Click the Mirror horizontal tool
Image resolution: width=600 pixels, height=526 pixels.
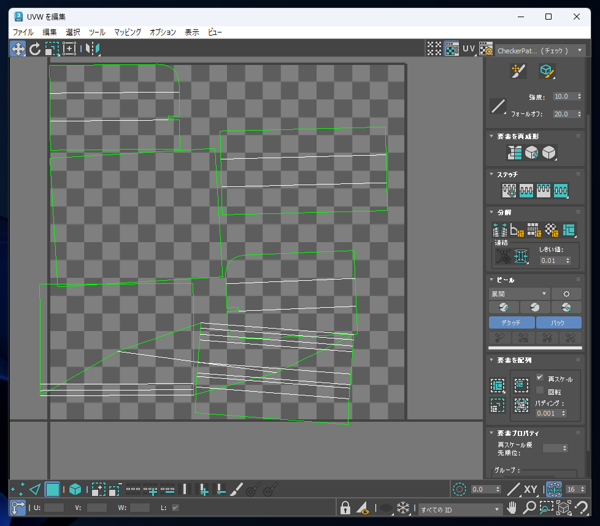click(x=92, y=49)
